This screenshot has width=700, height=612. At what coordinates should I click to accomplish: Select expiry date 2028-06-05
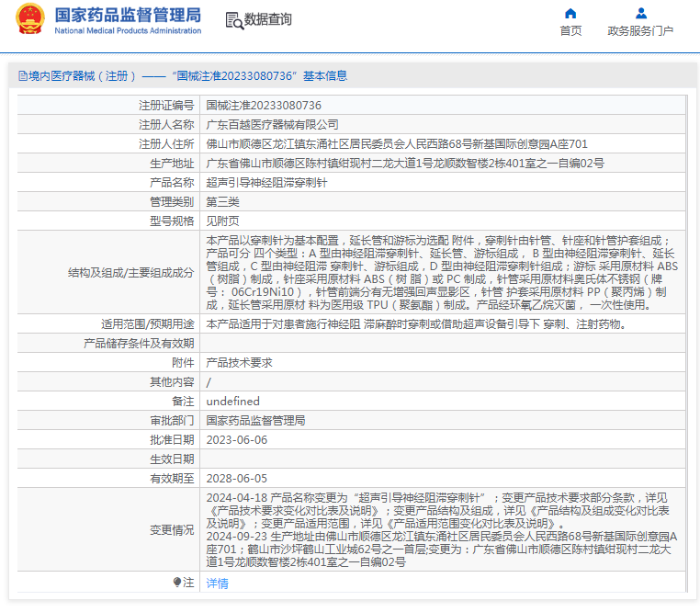coord(237,479)
